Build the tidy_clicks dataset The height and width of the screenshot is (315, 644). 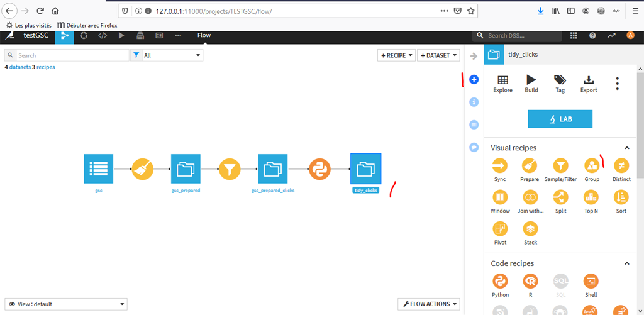pos(531,84)
